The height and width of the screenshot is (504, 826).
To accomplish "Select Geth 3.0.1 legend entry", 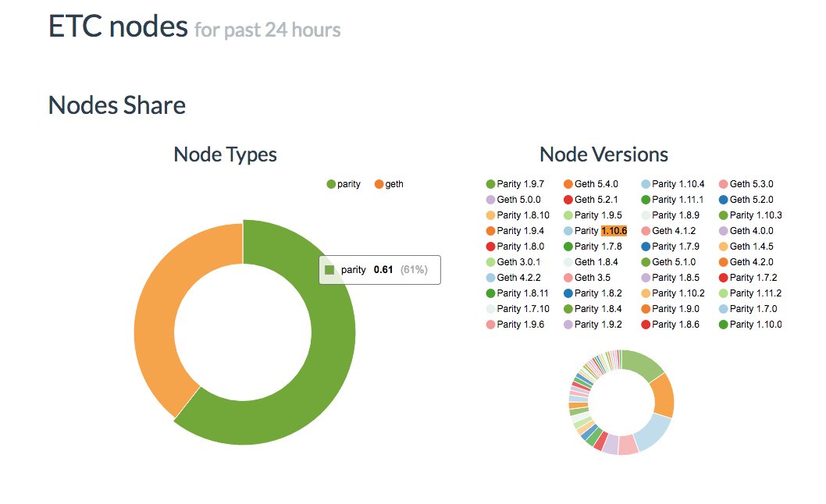I will tap(513, 261).
